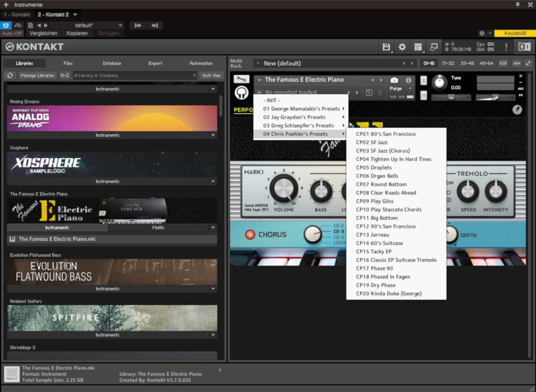Click the minimized view window icon
This screenshot has height=392, width=536.
tap(434, 47)
